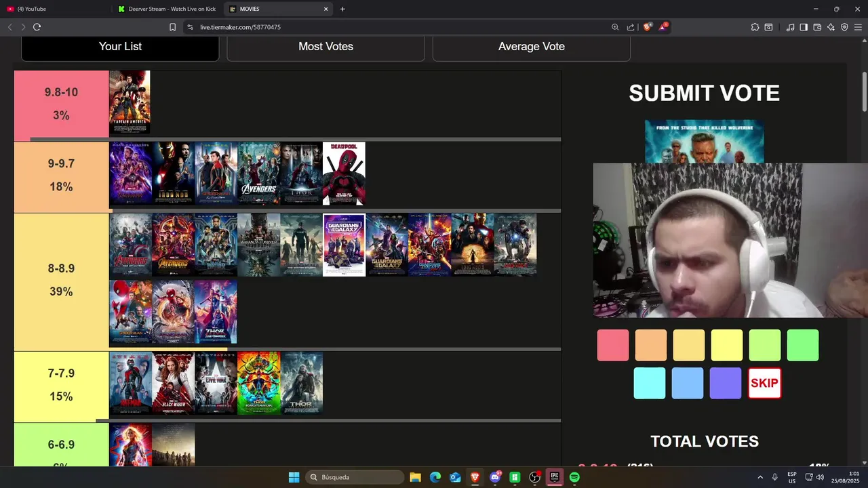The width and height of the screenshot is (868, 488).
Task: Click the Captain America poster in top tier
Action: click(x=130, y=102)
